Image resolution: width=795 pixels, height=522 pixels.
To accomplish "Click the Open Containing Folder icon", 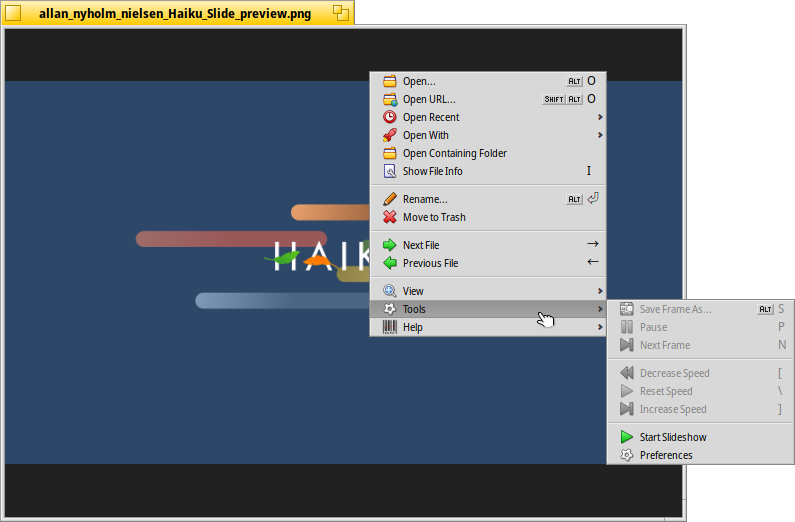I will [x=389, y=153].
